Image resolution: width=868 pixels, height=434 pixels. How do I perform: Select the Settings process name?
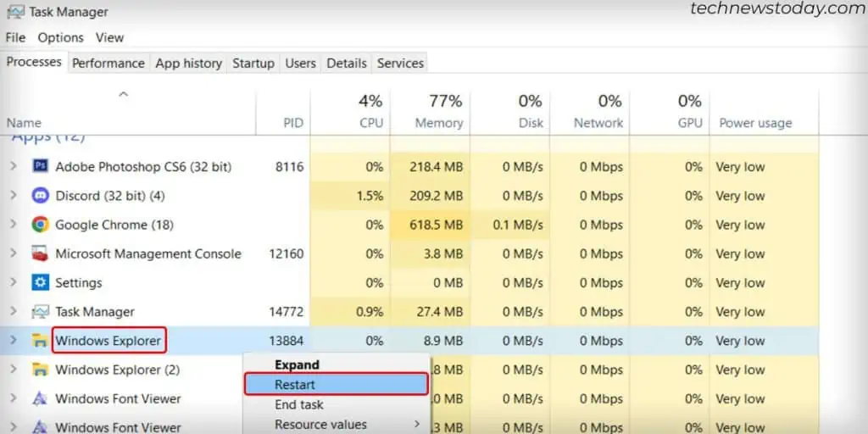(x=79, y=283)
